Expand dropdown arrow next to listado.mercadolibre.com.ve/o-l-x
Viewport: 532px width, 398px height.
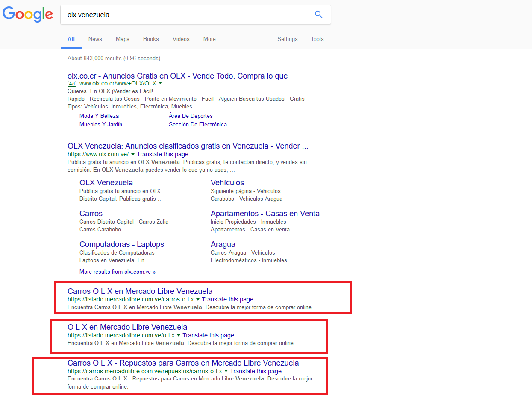(x=179, y=335)
